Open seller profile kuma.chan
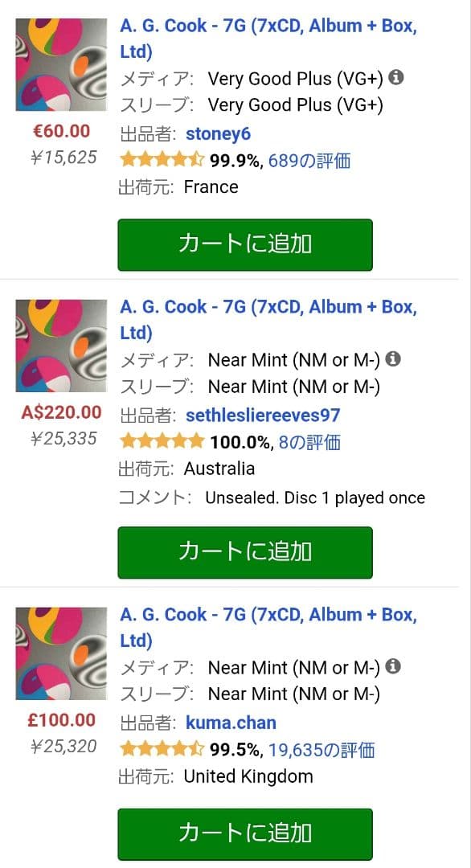Viewport: 471px width, 868px height. tap(231, 722)
